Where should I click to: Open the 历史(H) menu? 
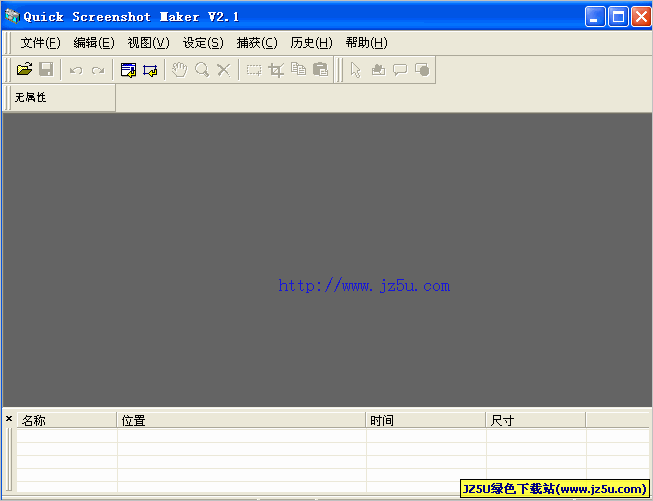(311, 42)
